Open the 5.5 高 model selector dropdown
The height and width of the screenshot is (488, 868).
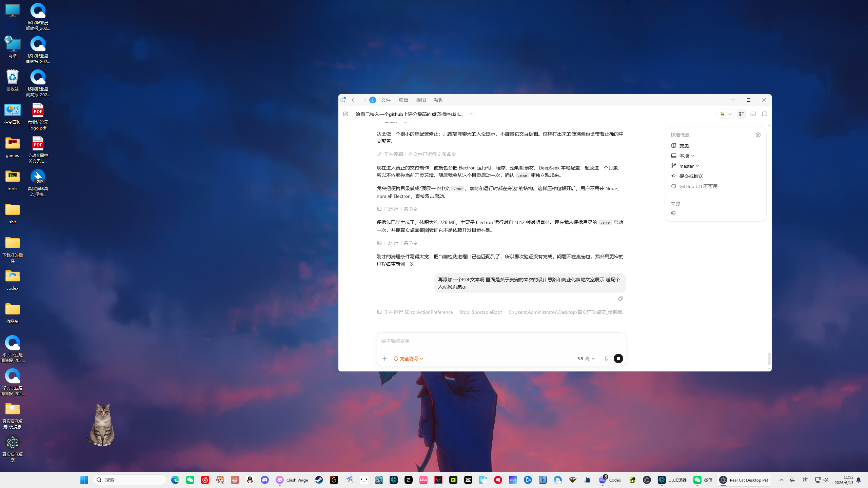pos(586,359)
